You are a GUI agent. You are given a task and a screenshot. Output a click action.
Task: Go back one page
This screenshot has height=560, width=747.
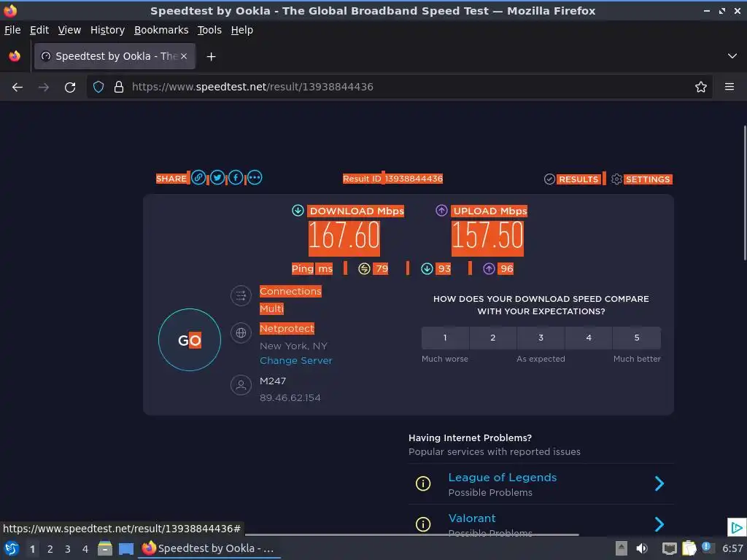[x=18, y=87]
